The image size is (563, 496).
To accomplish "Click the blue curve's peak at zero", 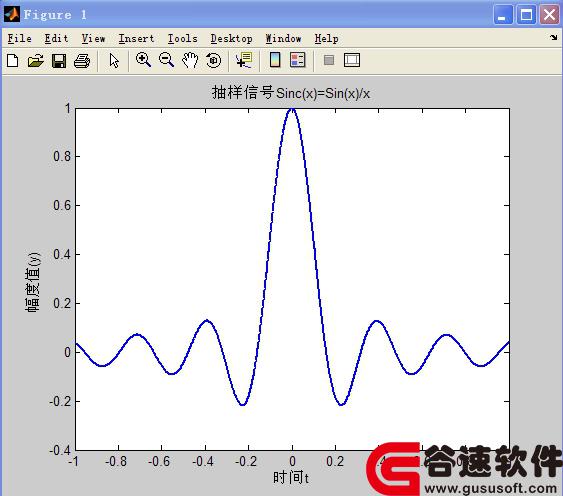I will [292, 109].
